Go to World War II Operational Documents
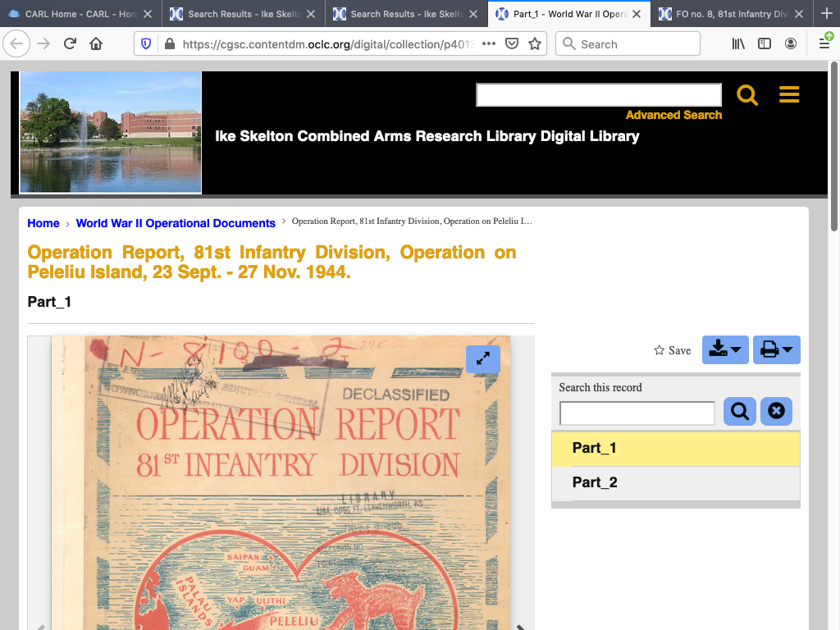The width and height of the screenshot is (840, 630). click(x=176, y=223)
